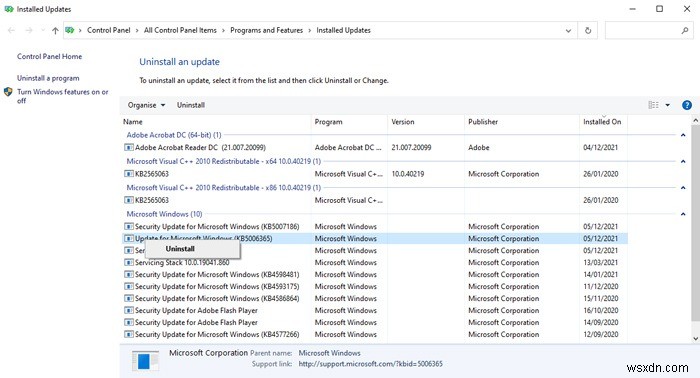Click the search magnifier icon
Screen dimensions: 700x378
coord(684,30)
